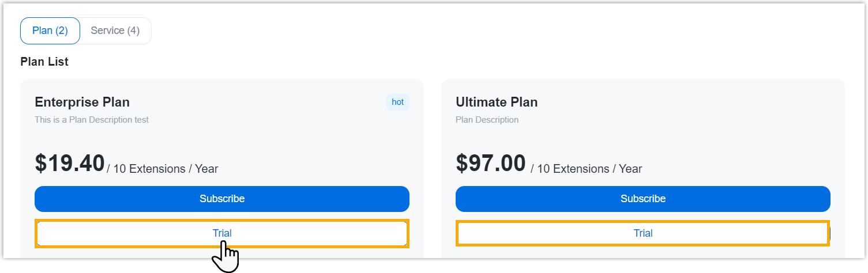
Task: Select the Enterprise Plan title
Action: pos(82,102)
